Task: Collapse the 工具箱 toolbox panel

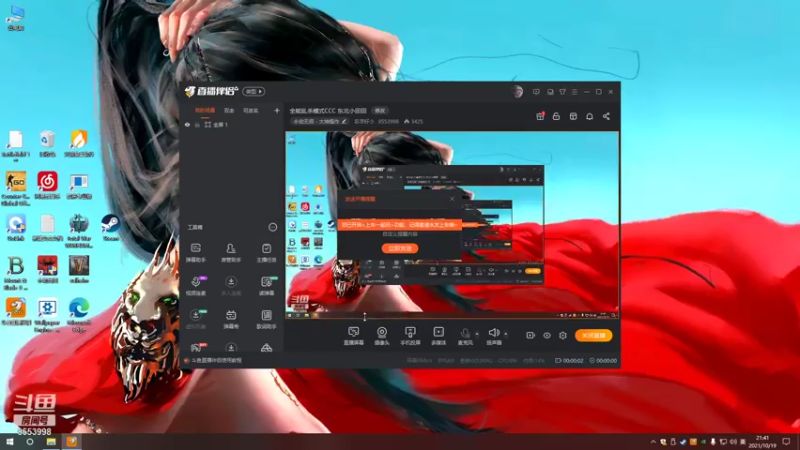Action: point(272,227)
